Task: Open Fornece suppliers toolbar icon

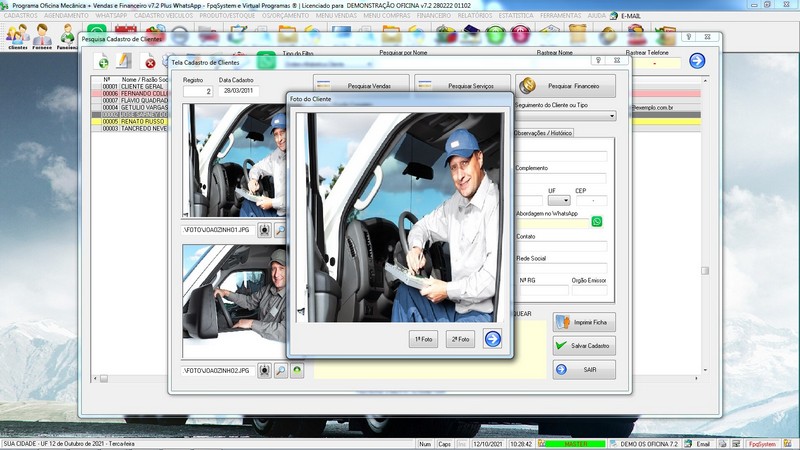Action: click(42, 36)
